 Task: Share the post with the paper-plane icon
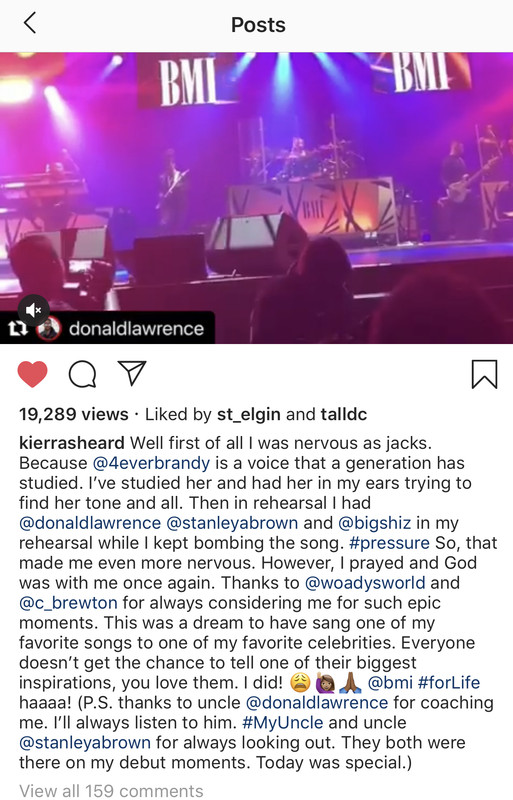pyautogui.click(x=132, y=372)
